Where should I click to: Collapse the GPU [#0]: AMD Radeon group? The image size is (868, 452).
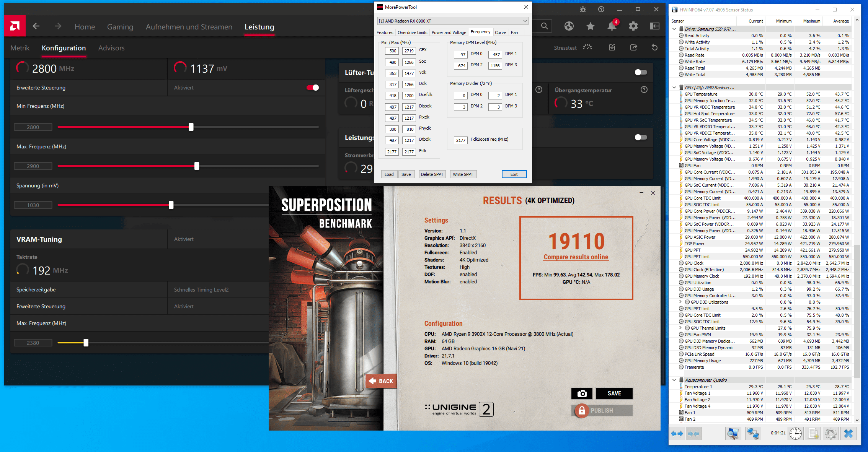[674, 88]
